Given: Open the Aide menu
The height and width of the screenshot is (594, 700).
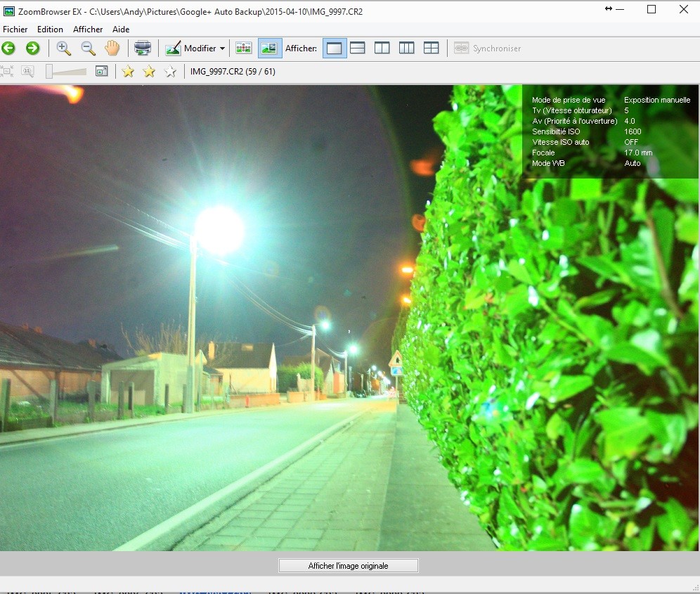Looking at the screenshot, I should click(x=121, y=30).
